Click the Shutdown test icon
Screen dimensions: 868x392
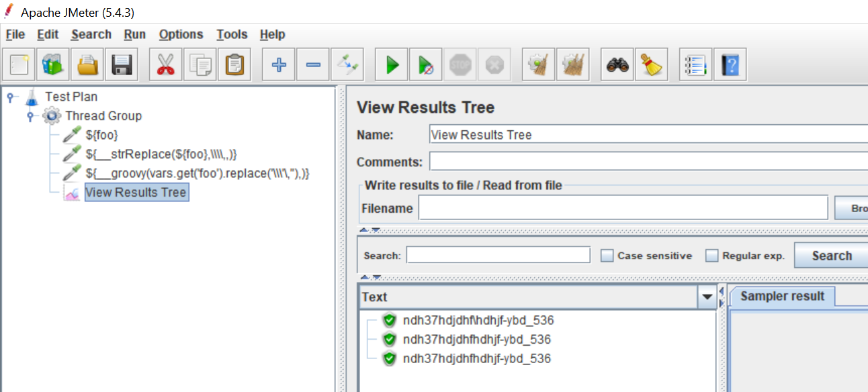pos(494,65)
